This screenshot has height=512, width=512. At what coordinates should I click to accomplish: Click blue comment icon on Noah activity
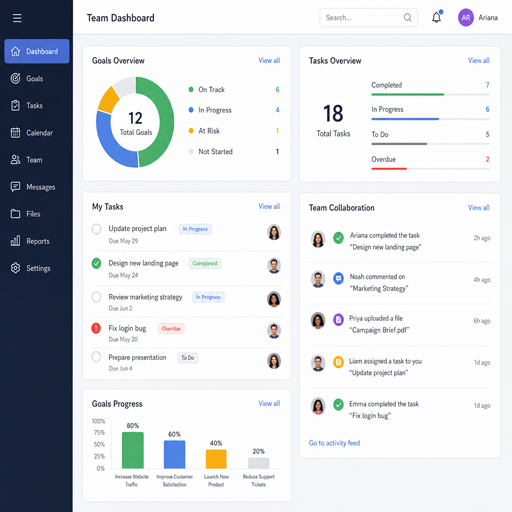tap(338, 278)
